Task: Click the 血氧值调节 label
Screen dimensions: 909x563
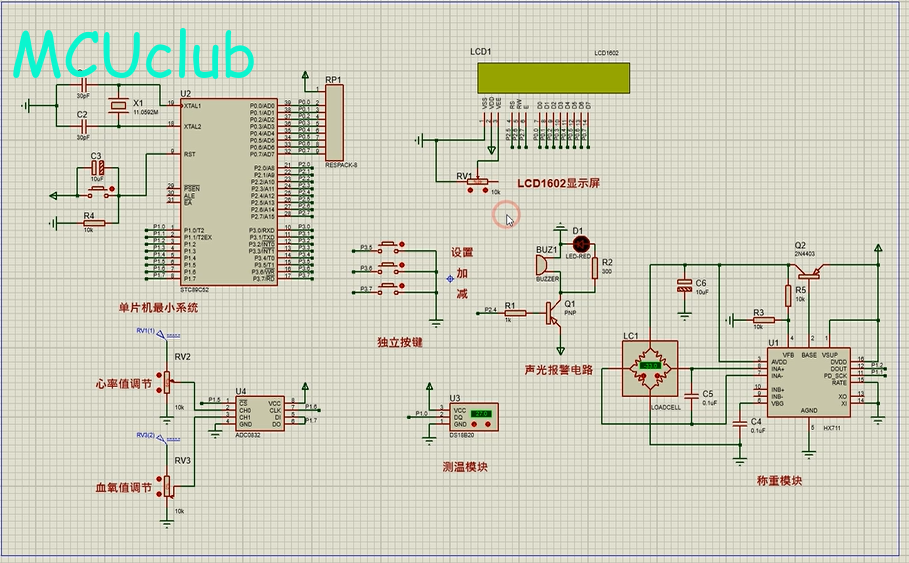Action: point(123,488)
